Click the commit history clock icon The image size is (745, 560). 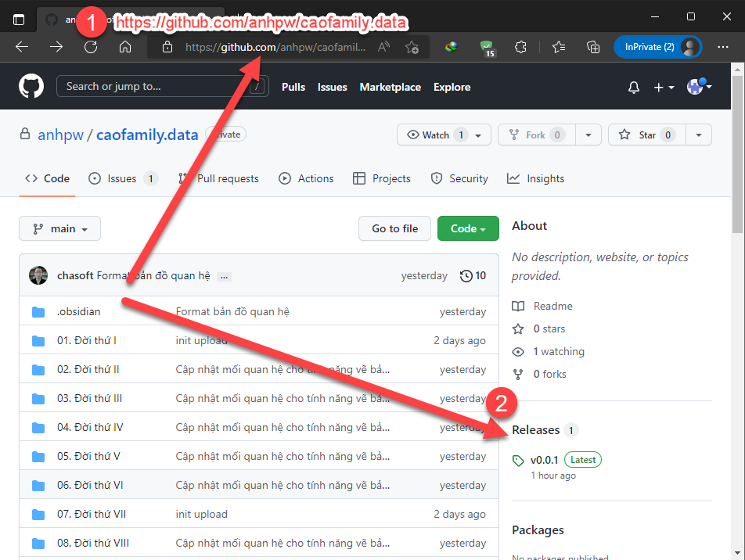click(466, 275)
